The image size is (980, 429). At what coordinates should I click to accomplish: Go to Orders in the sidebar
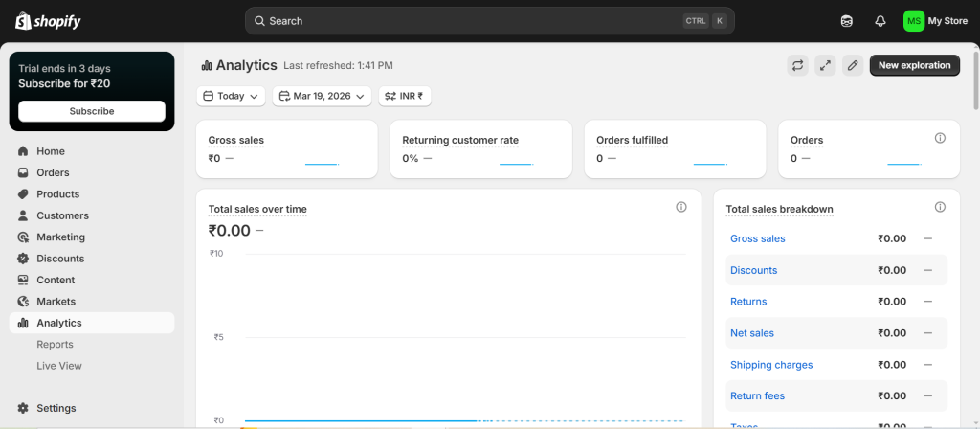53,172
